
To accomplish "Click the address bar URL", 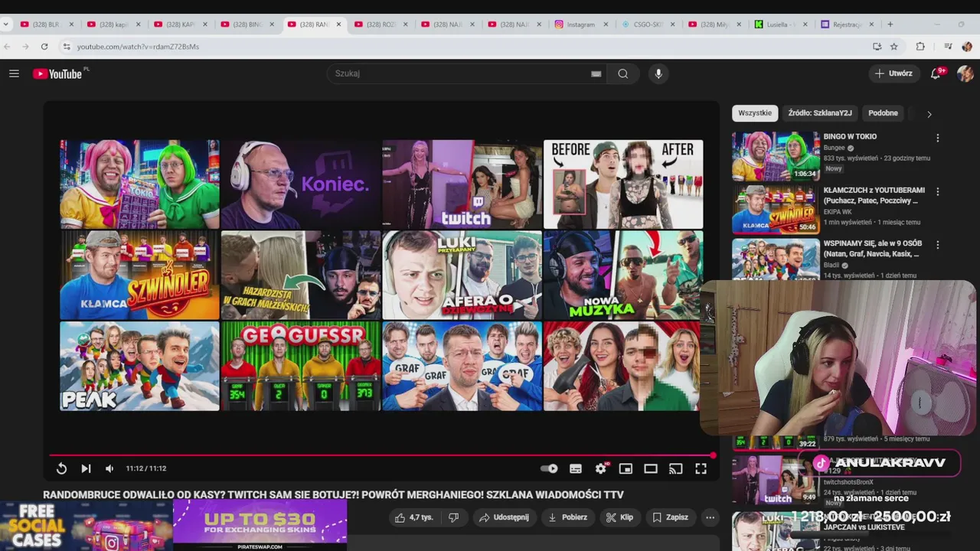I will tap(138, 47).
